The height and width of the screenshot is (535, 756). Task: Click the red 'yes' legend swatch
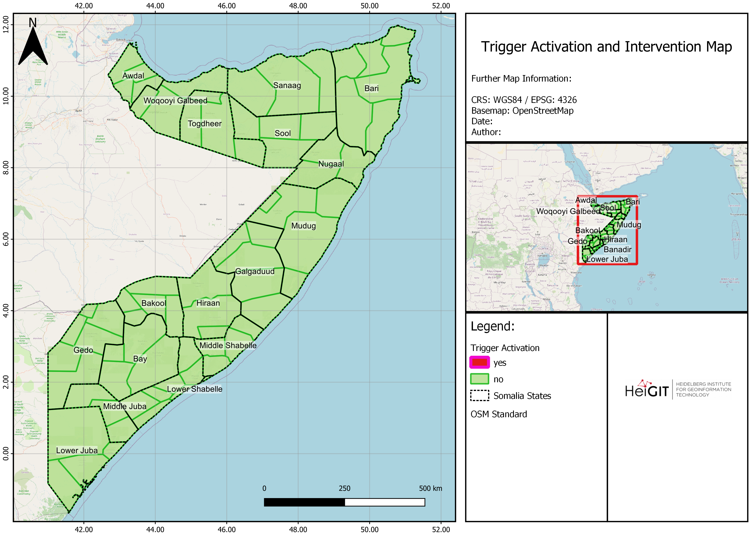click(x=479, y=362)
